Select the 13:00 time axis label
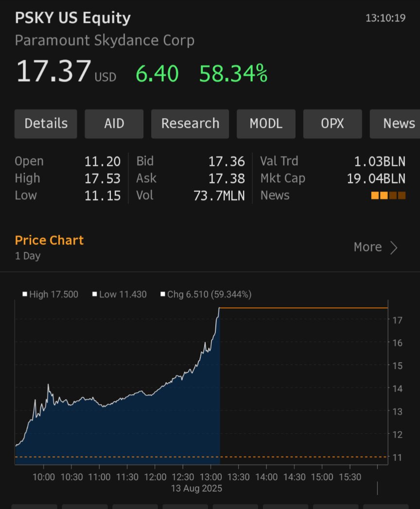Viewport: 420px width, 509px height. (x=210, y=477)
